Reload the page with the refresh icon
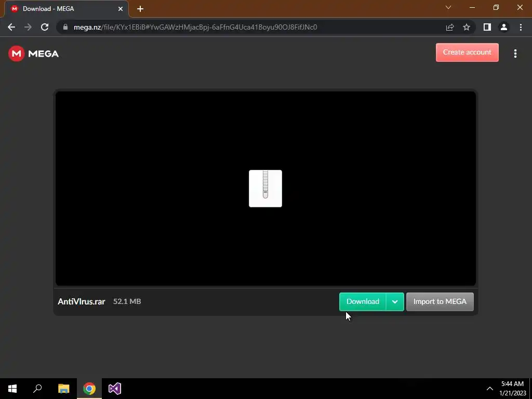Image resolution: width=532 pixels, height=399 pixels. [x=45, y=27]
